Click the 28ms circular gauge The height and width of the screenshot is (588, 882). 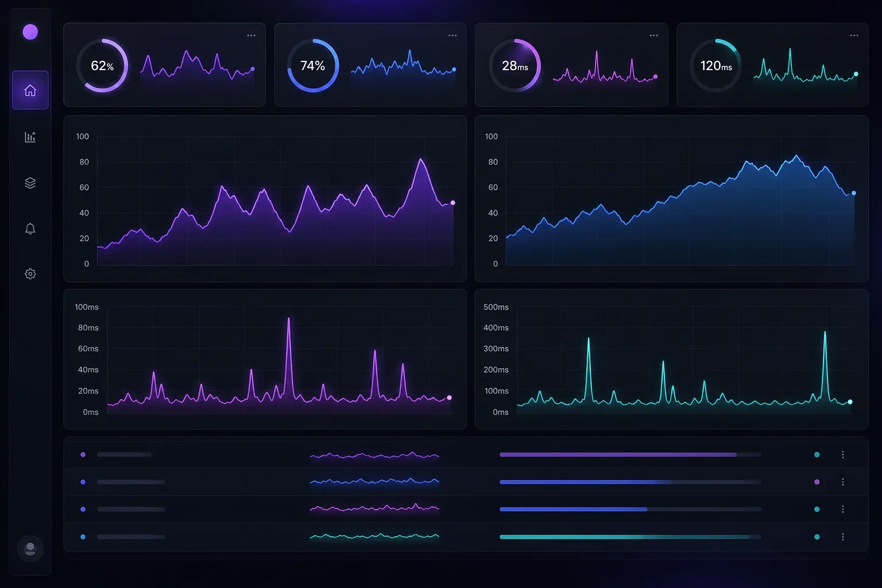(x=514, y=65)
